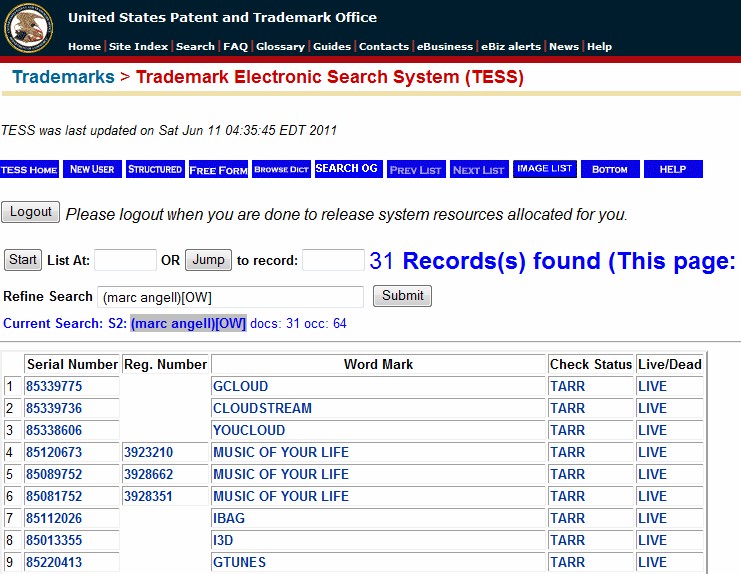Open the Structured search button
This screenshot has height=574, width=741.
155,169
